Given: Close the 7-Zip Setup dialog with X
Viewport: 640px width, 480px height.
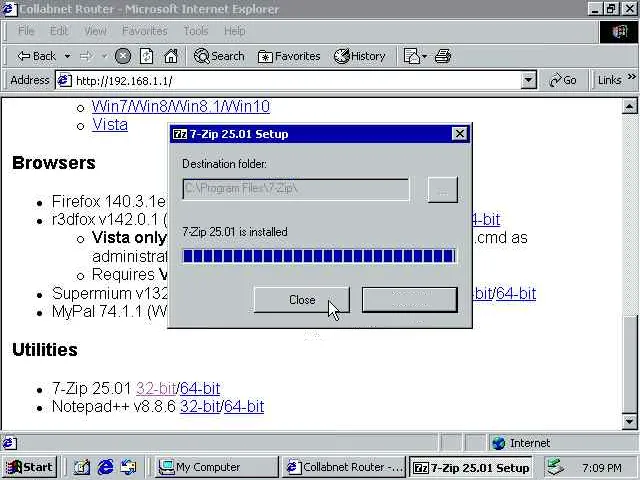Looking at the screenshot, I should [x=460, y=134].
